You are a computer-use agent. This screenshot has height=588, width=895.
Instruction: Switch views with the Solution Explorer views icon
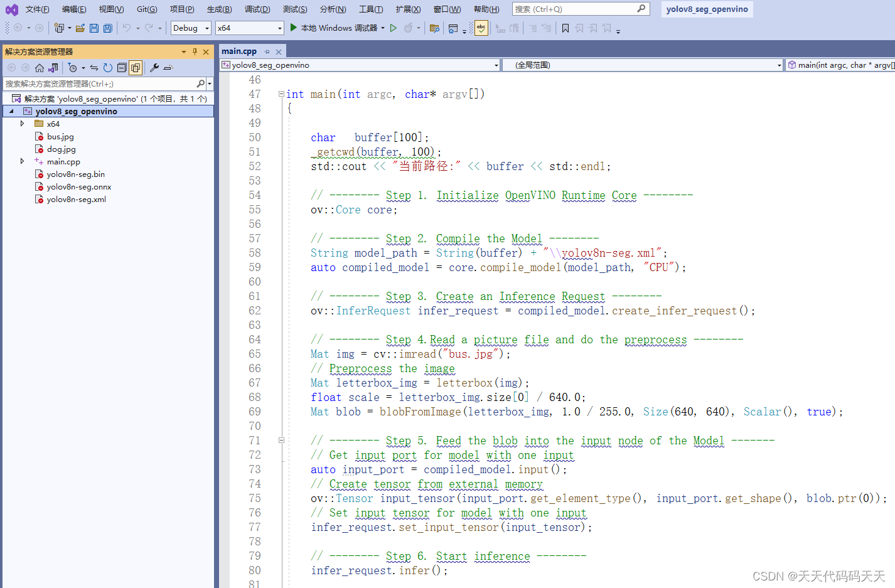click(53, 68)
